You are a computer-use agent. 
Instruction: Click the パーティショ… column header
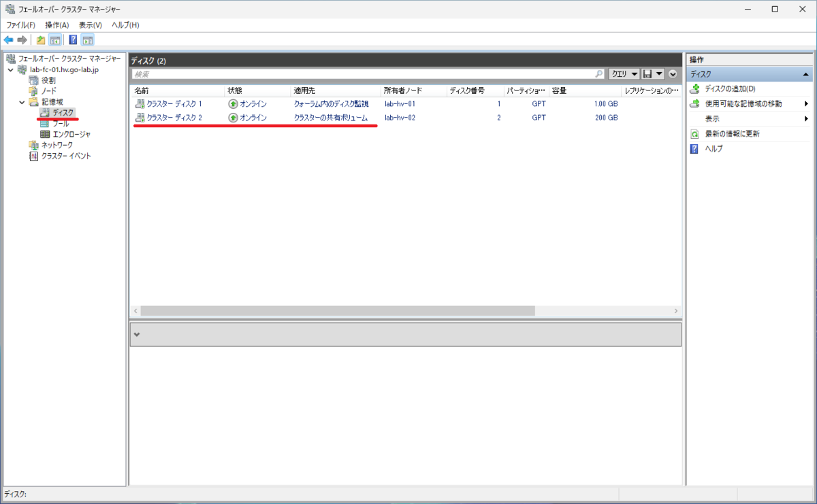[x=526, y=90]
